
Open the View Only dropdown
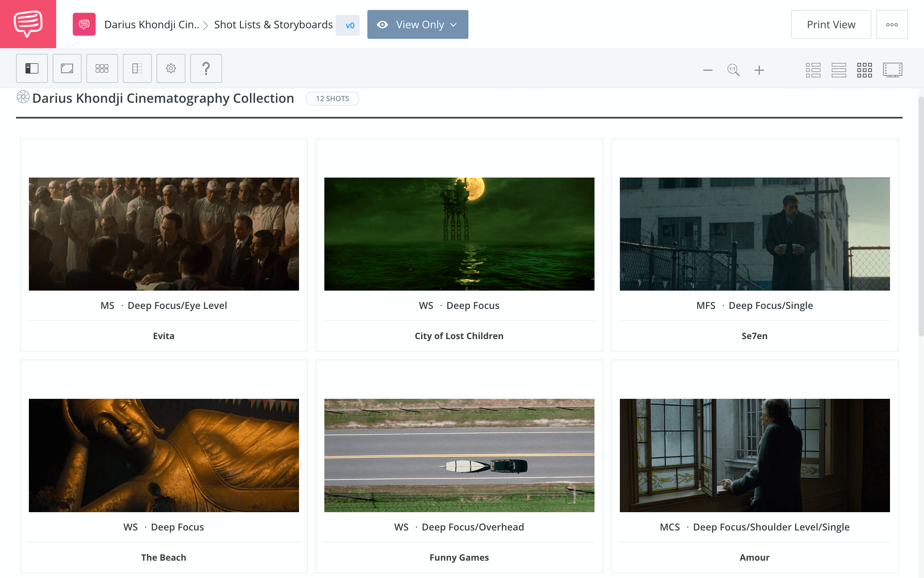(418, 24)
